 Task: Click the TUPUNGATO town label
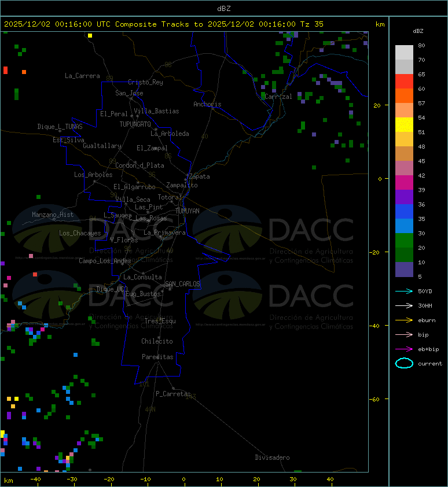(135, 124)
